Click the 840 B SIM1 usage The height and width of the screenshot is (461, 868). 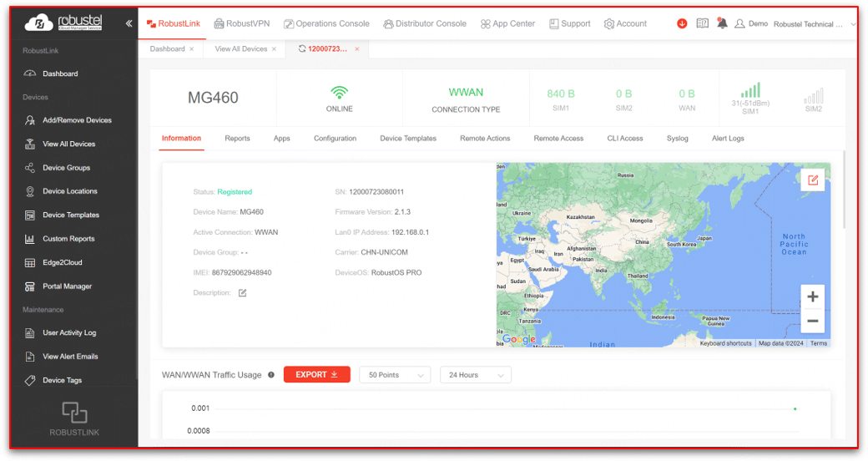[561, 99]
